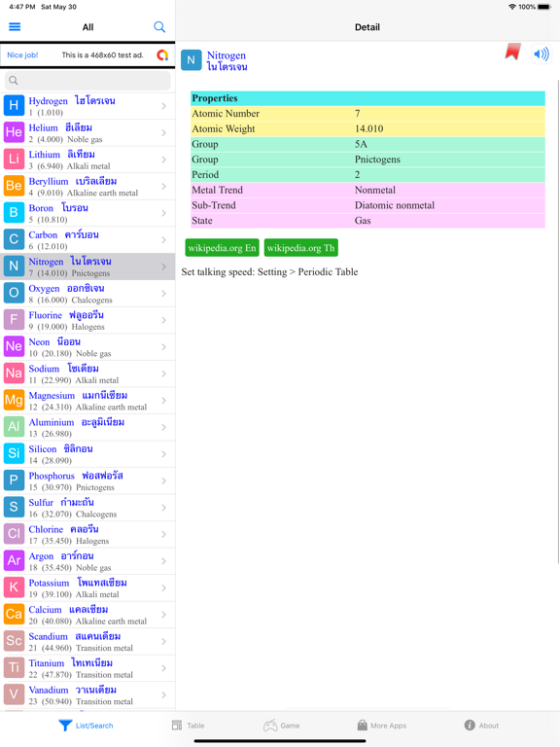The image size is (560, 747).
Task: Open the About tab
Action: click(481, 726)
